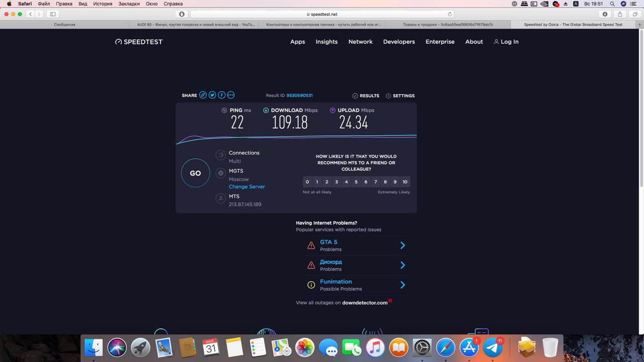Open Trash in the Dock
Screen dimensions: 644x362
pyautogui.click(x=550, y=348)
